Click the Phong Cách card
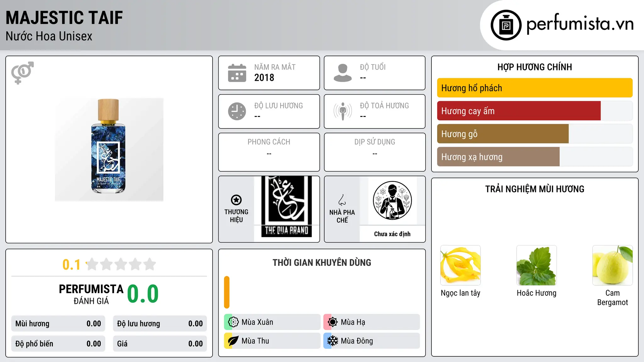The width and height of the screenshot is (644, 362). (x=269, y=152)
